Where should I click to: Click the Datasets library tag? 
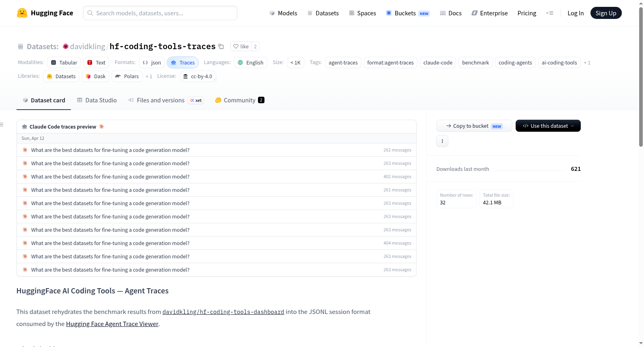click(61, 76)
